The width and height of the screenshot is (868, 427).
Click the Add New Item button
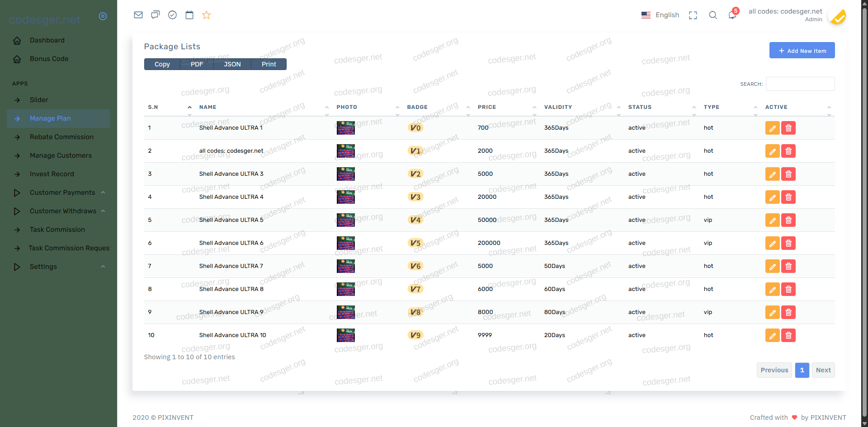pyautogui.click(x=802, y=51)
